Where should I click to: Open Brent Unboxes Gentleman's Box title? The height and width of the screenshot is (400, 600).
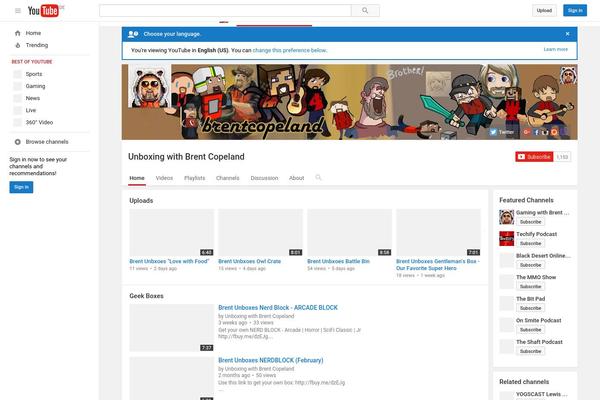point(438,265)
